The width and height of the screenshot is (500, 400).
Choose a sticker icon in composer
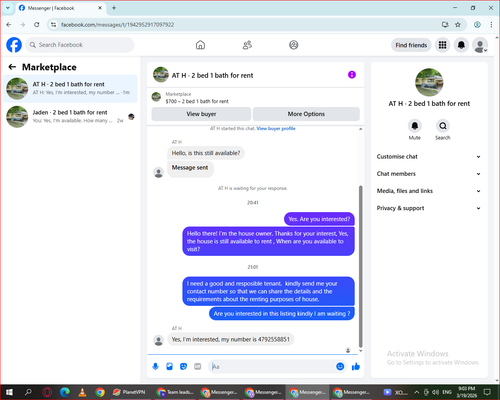[x=183, y=367]
